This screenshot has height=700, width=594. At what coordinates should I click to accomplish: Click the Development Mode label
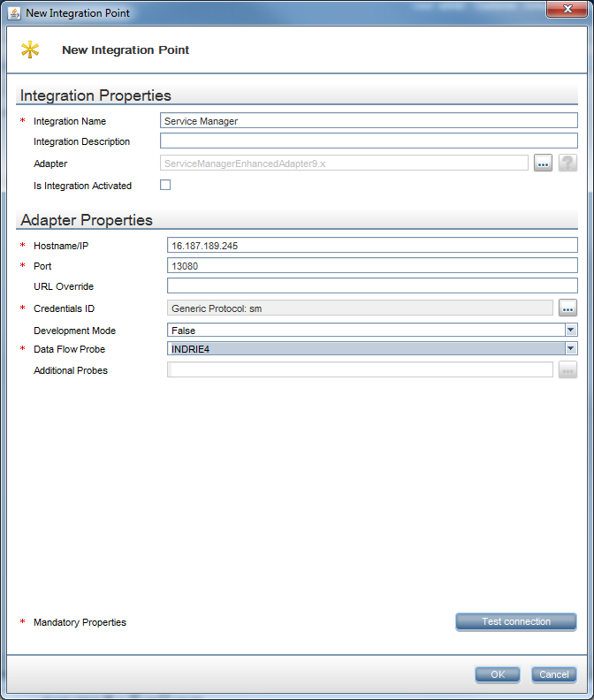coord(74,331)
